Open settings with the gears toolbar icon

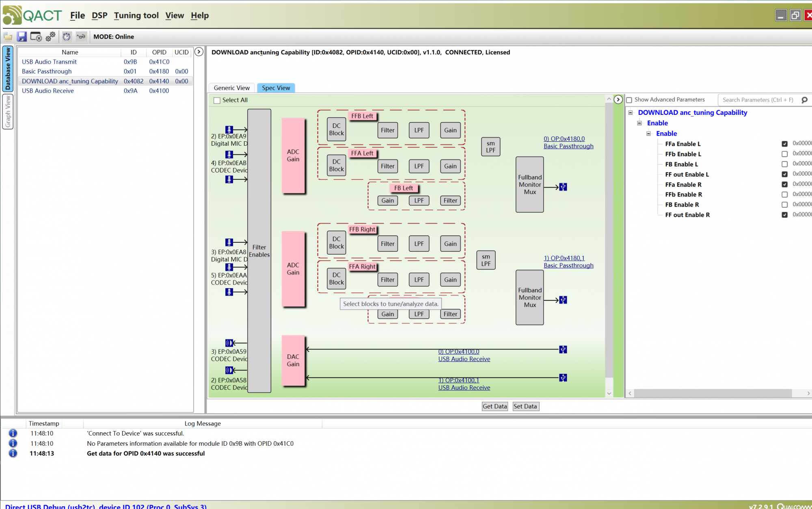[x=50, y=37]
